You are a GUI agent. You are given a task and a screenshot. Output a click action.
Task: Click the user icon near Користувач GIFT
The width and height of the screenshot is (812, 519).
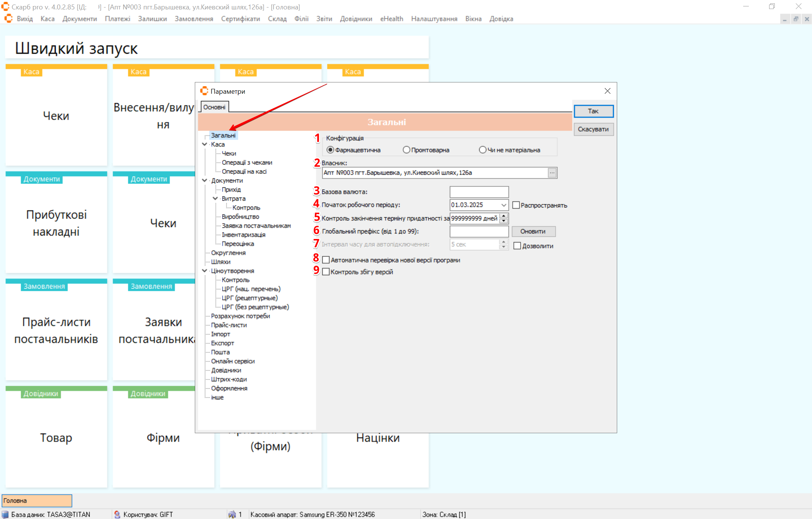[117, 514]
